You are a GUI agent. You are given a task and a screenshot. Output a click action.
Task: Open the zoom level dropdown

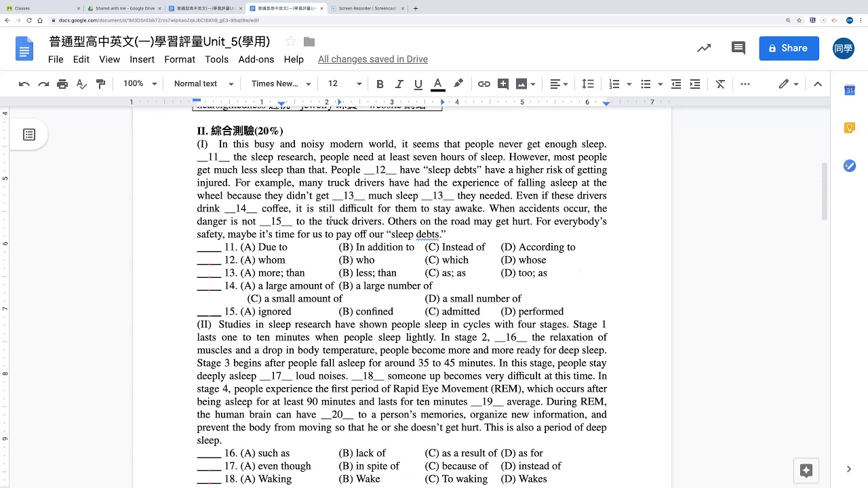(x=140, y=84)
